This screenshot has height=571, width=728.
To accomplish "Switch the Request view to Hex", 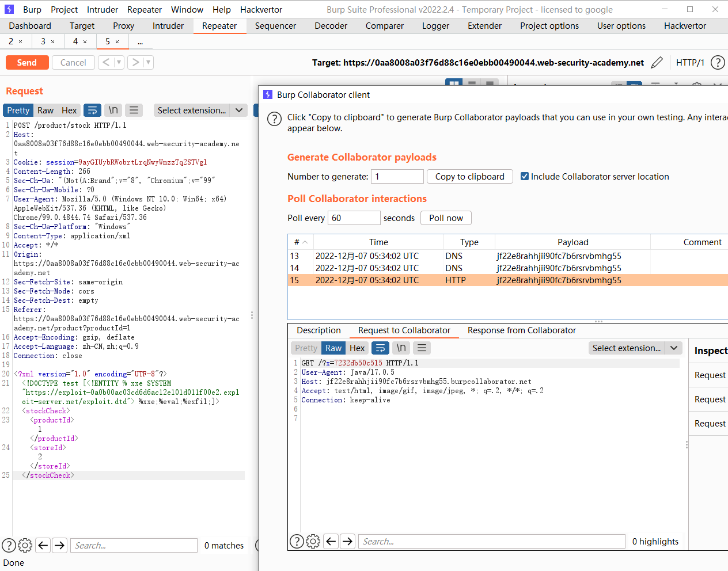I will point(69,111).
